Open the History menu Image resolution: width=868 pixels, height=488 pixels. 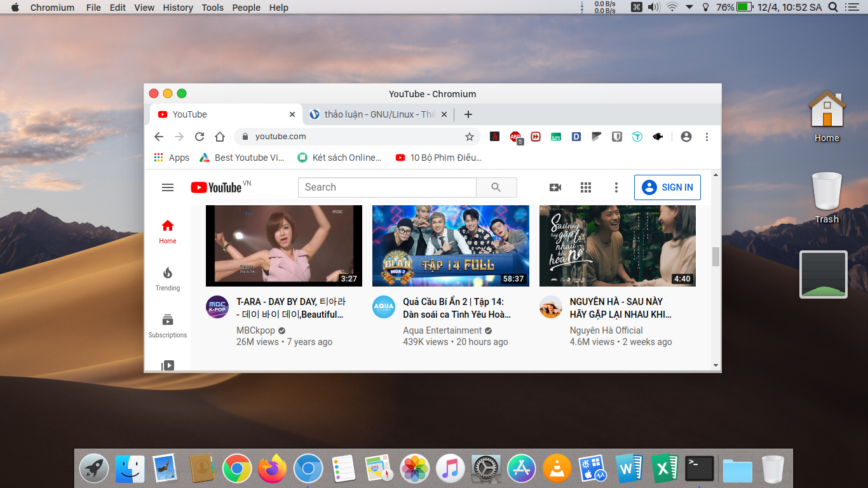[178, 8]
